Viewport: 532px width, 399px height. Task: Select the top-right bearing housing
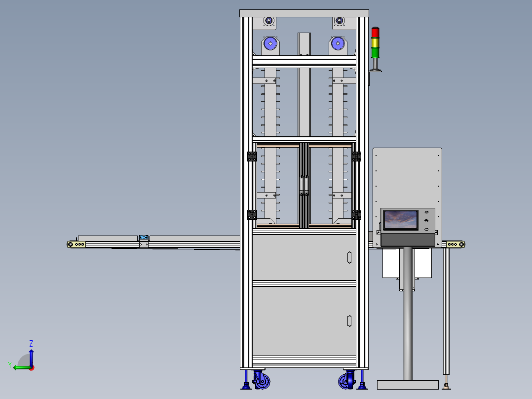[x=339, y=21]
